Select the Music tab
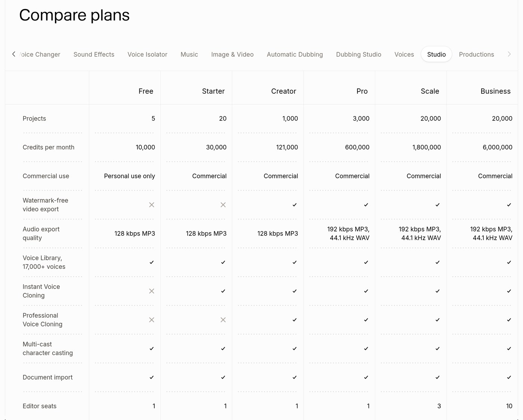The width and height of the screenshot is (523, 420). tap(189, 55)
